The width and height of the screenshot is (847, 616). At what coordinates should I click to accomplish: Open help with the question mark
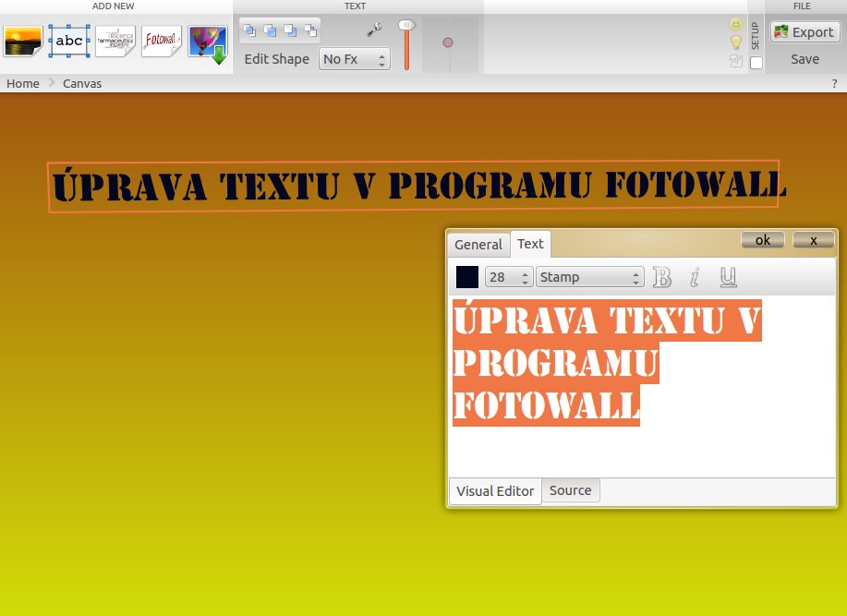(x=835, y=84)
